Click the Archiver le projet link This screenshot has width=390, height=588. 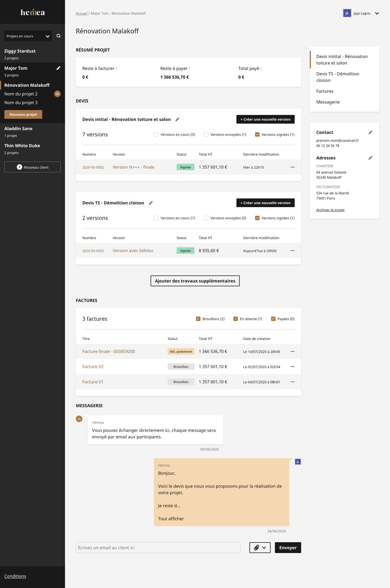coord(330,210)
